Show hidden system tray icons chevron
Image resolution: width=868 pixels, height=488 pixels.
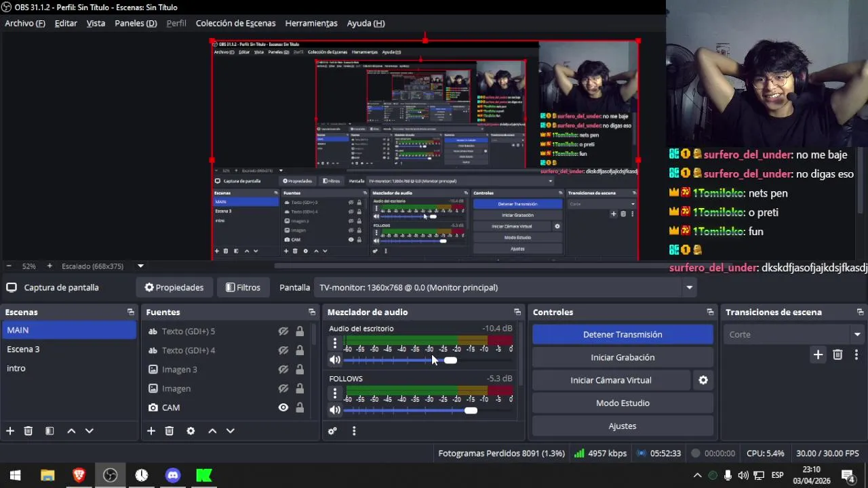[x=697, y=475]
